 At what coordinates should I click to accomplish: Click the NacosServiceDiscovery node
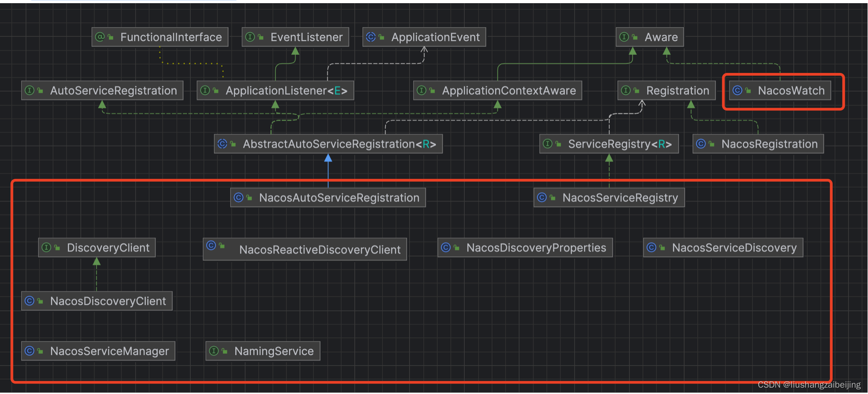pos(723,248)
